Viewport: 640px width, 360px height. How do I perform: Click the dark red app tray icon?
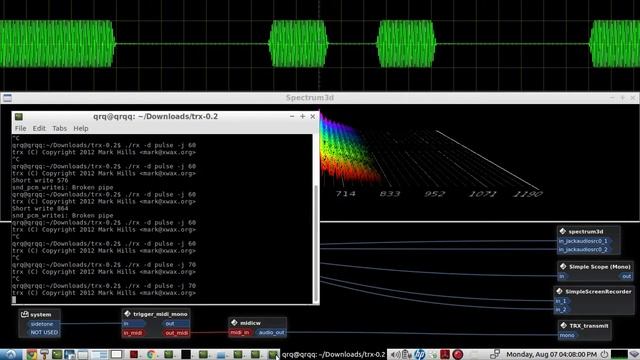pos(444,354)
